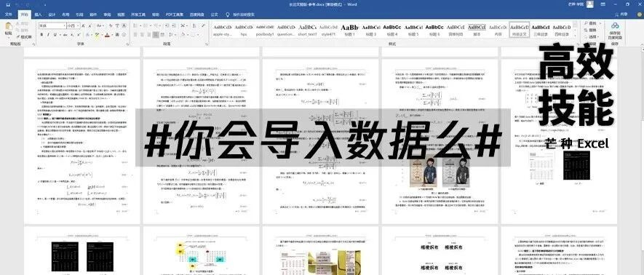Switch to the Layout (布局) tab
This screenshot has height=275, width=644.
click(65, 14)
